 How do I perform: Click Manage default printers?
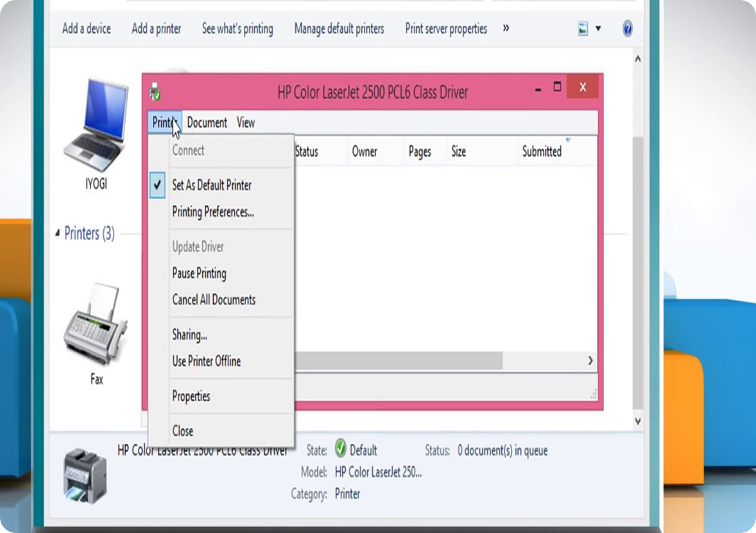click(x=339, y=29)
